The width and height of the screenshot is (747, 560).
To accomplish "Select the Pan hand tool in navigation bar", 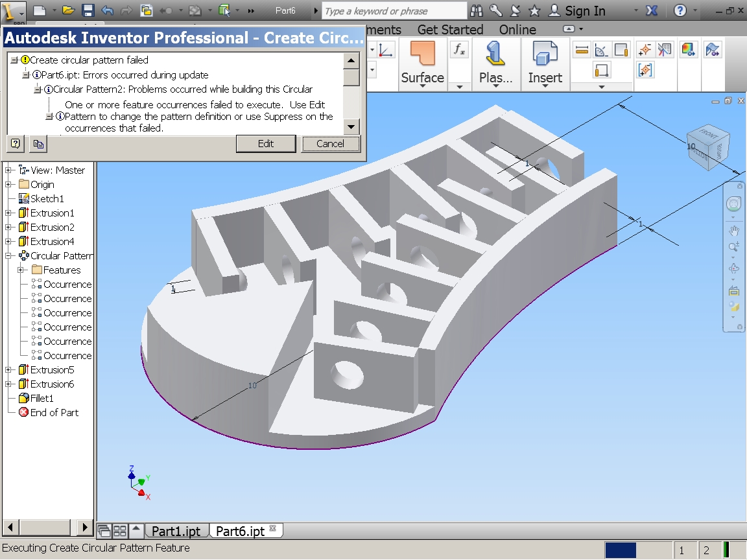I will [x=733, y=231].
